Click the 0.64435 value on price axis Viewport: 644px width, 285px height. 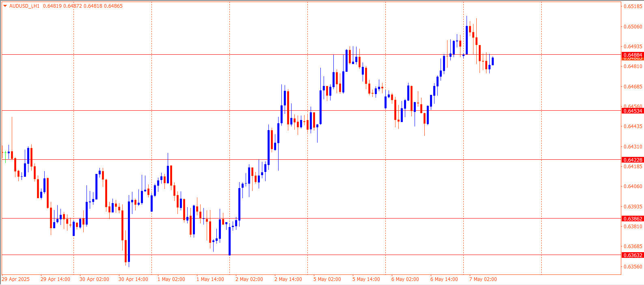pos(633,126)
